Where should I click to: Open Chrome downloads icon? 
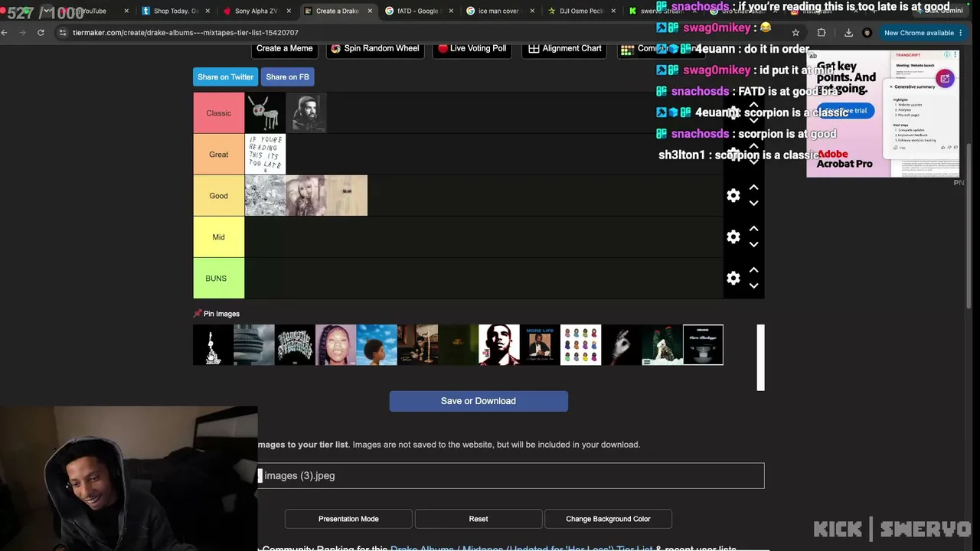click(848, 33)
